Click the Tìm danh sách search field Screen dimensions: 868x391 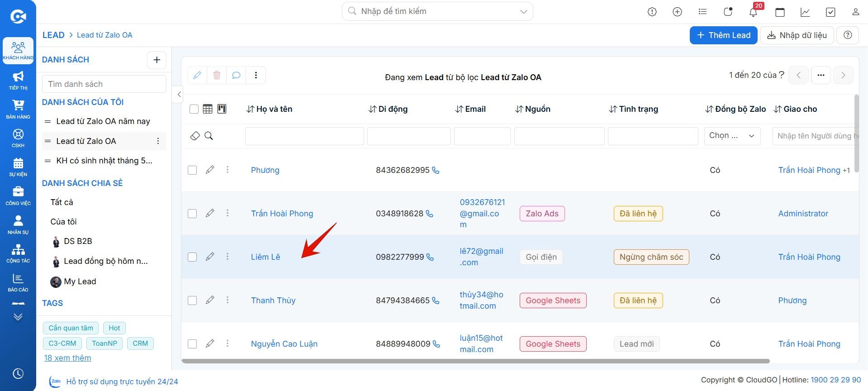point(104,84)
